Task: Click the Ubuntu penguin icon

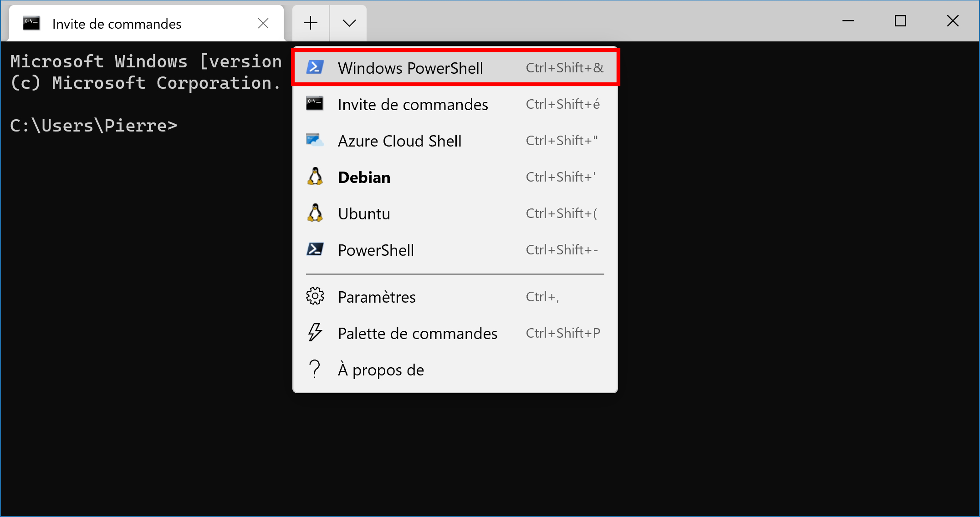Action: point(315,213)
